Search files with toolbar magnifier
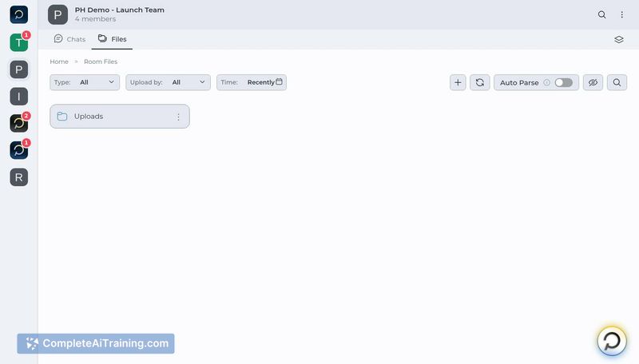This screenshot has width=639, height=364. (x=617, y=83)
